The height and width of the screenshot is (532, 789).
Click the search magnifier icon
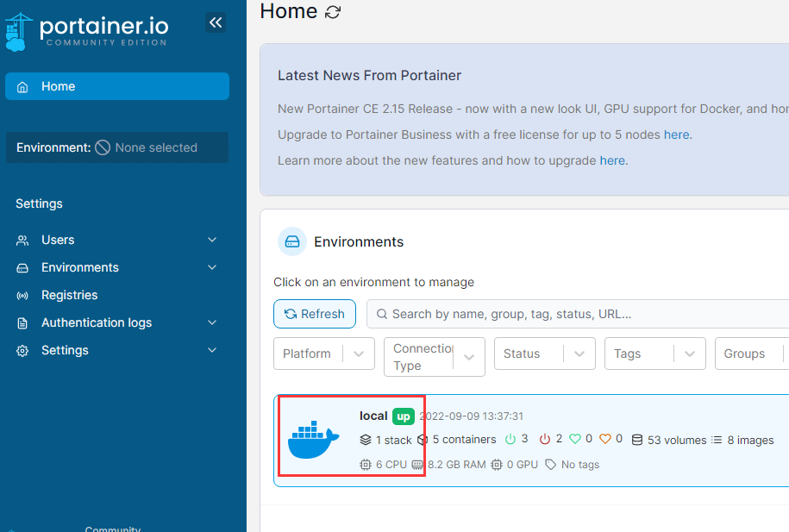(382, 314)
